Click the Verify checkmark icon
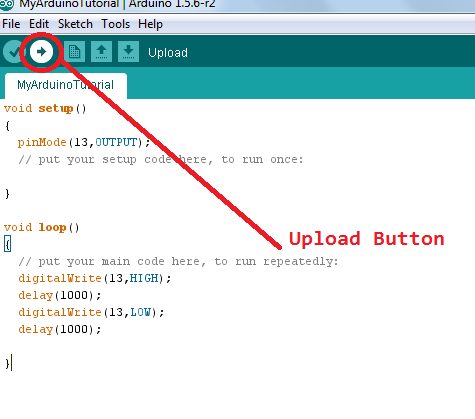 (14, 52)
